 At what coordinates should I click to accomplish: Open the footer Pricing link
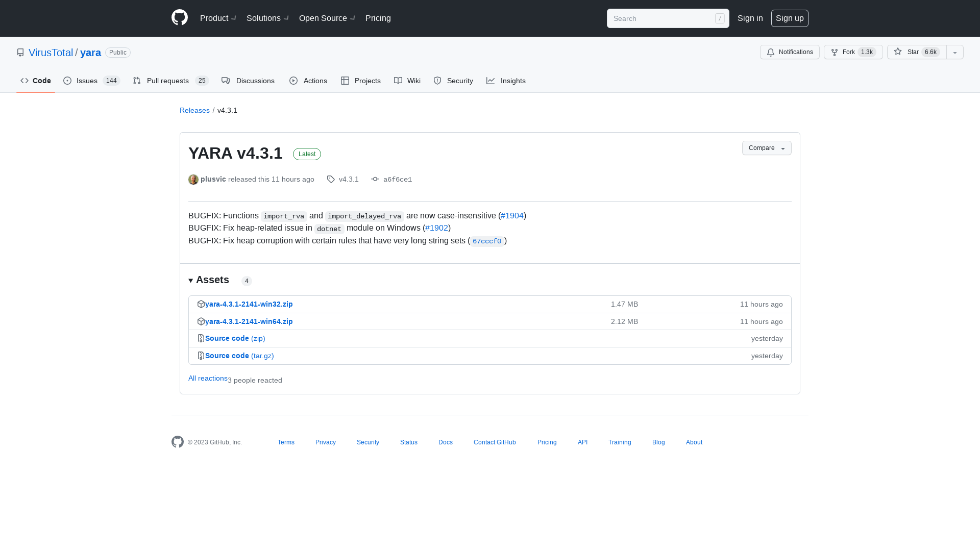coord(547,442)
